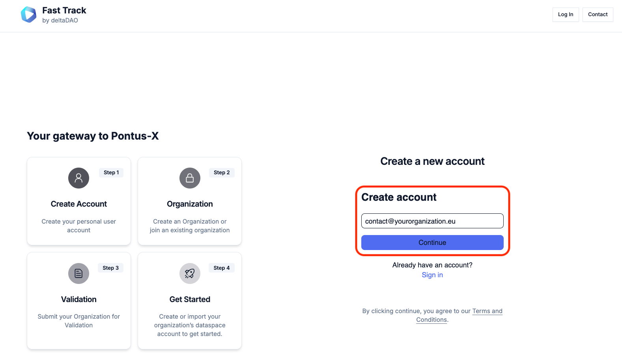
Task: Click the document icon in Validation card
Action: [79, 273]
